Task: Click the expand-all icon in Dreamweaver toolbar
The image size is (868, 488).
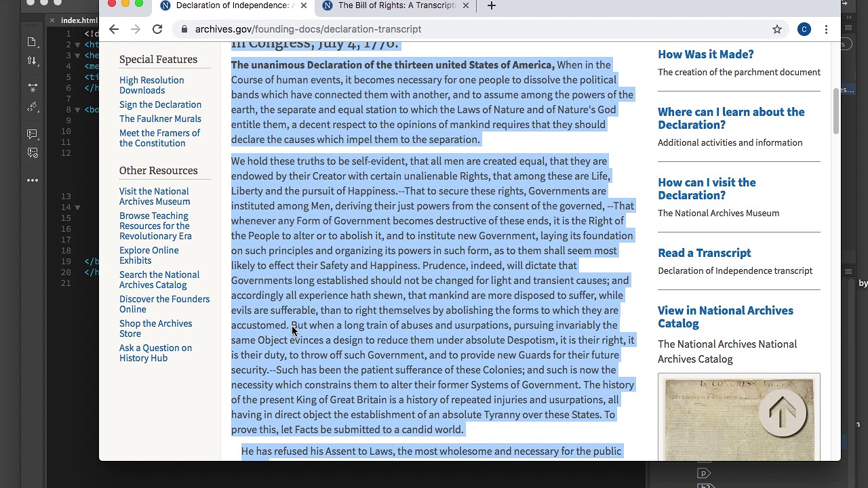Action: tap(33, 87)
